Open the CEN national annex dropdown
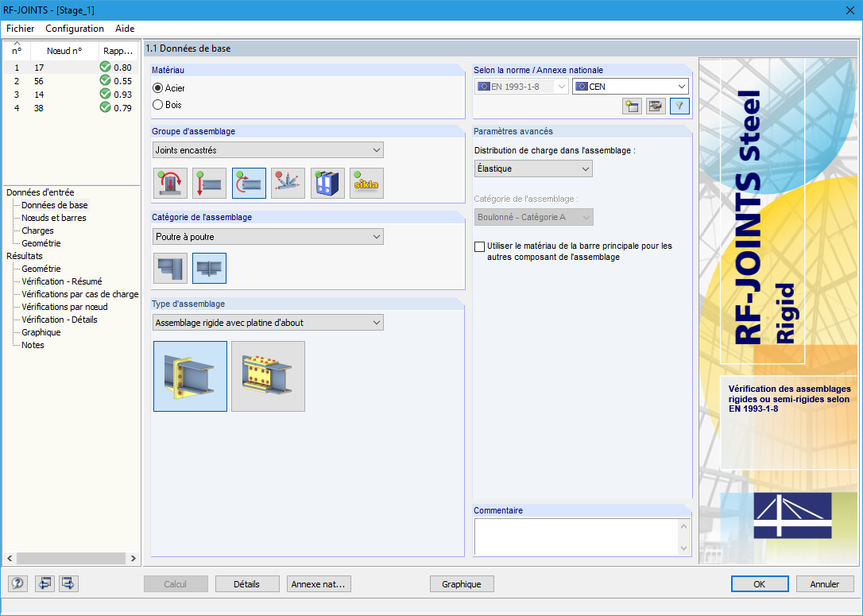Viewport: 863px width, 616px height. pyautogui.click(x=631, y=87)
